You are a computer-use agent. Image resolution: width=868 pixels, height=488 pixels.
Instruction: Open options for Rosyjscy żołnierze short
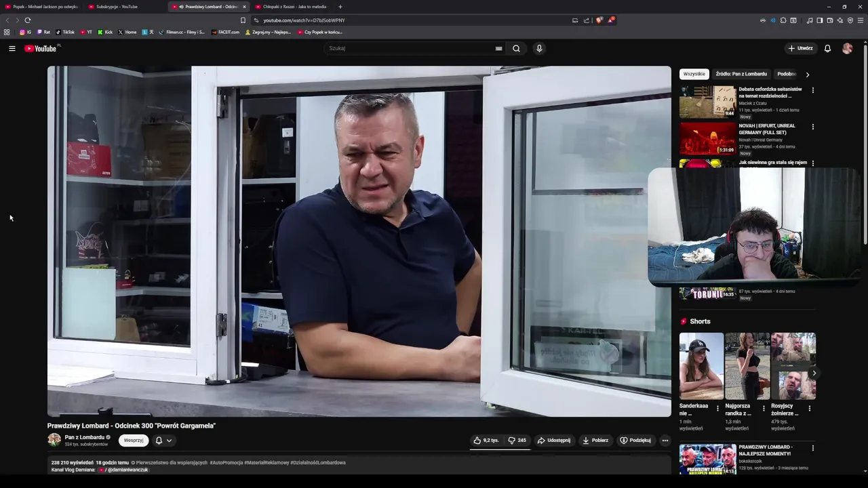[x=809, y=409]
